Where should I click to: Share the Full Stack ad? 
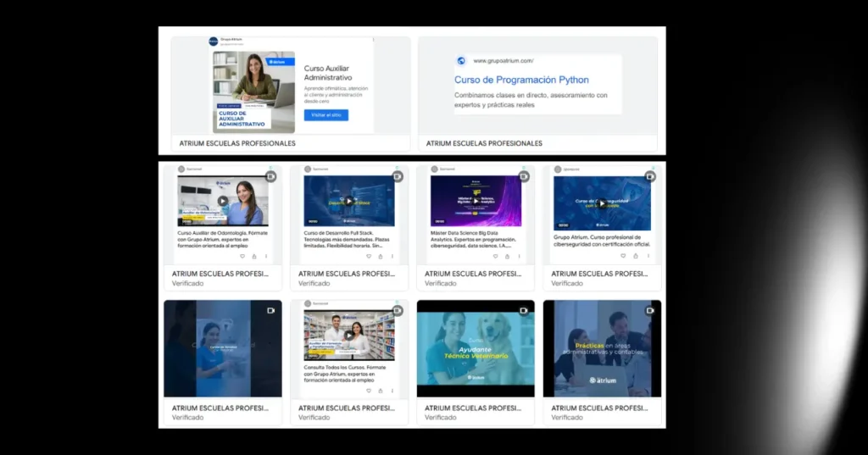[x=381, y=256]
